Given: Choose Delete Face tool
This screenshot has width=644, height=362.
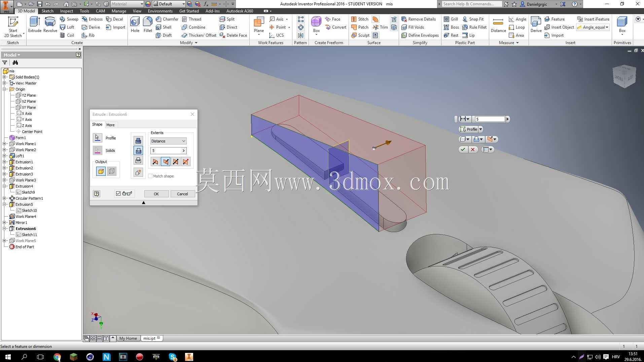Looking at the screenshot, I should 233,35.
